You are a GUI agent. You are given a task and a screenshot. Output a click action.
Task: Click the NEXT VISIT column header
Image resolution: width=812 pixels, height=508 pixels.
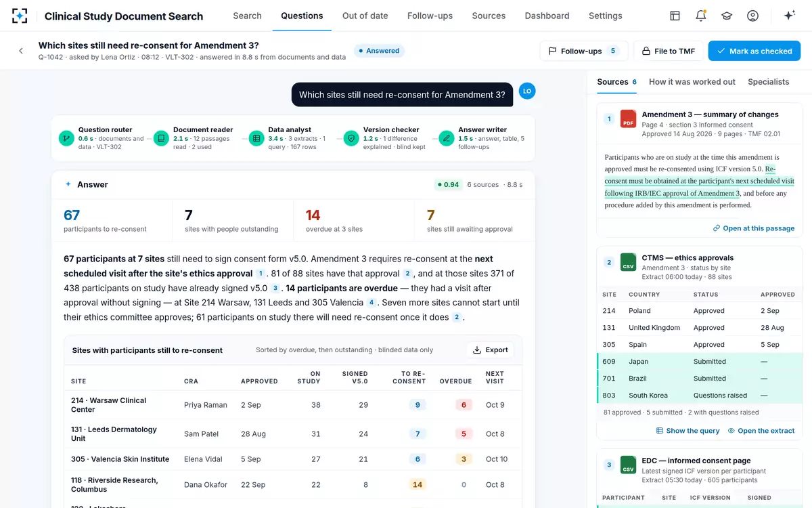pos(495,377)
